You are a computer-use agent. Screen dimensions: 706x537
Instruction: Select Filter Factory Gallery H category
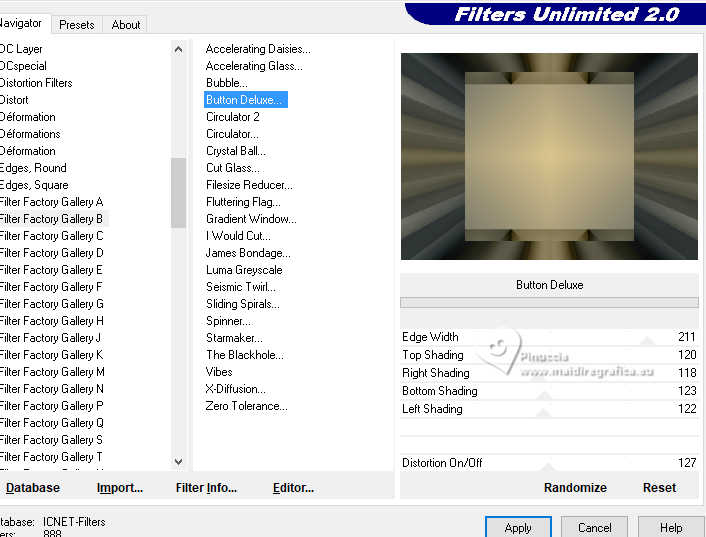point(51,321)
